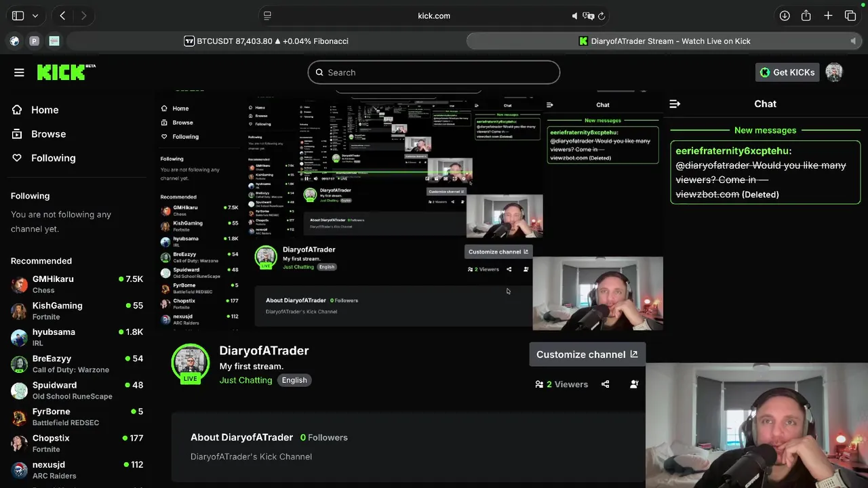Image resolution: width=868 pixels, height=488 pixels.
Task: Click the Customize channel button
Action: pos(587,354)
